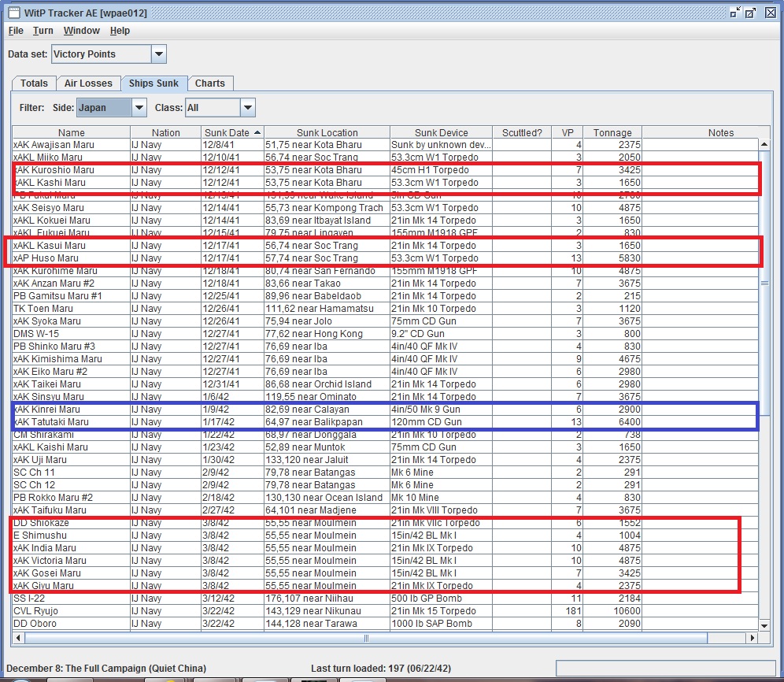Click the empty input field at bottom right

coord(665,667)
